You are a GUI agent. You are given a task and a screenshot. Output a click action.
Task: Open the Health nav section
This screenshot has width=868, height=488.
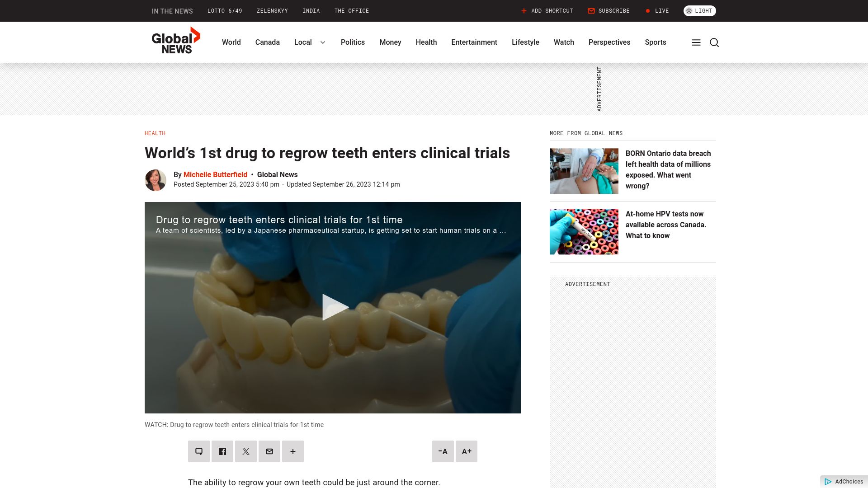tap(426, 42)
